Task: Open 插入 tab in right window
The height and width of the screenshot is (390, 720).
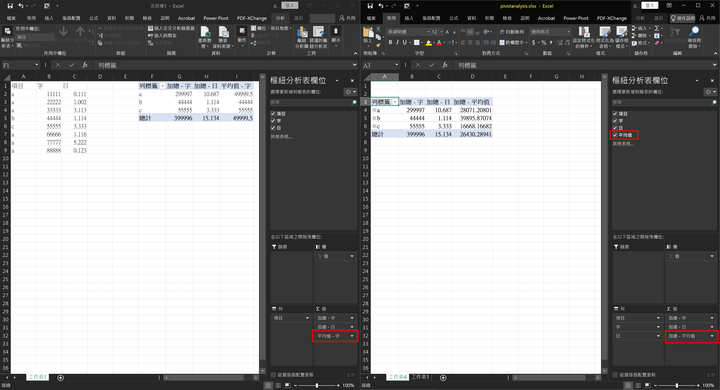Action: click(409, 18)
